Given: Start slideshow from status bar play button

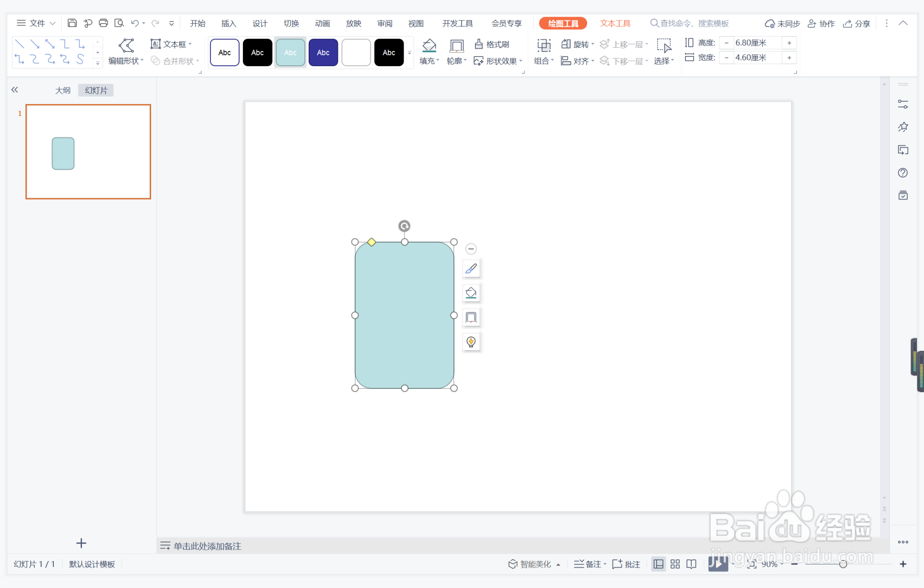Looking at the screenshot, I should click(717, 564).
